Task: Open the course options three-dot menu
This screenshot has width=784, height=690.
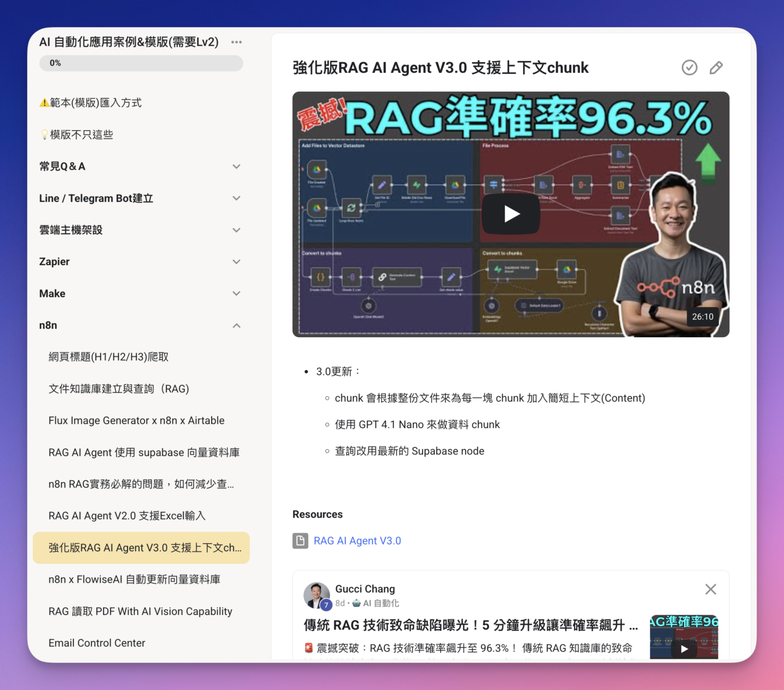Action: pyautogui.click(x=236, y=42)
